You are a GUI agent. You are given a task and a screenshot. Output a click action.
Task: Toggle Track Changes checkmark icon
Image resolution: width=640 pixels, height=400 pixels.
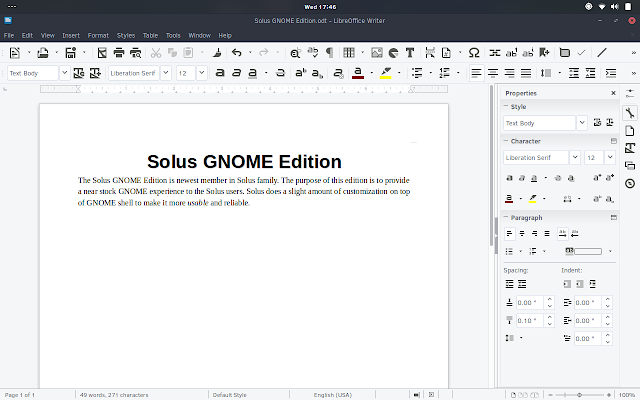click(x=582, y=53)
